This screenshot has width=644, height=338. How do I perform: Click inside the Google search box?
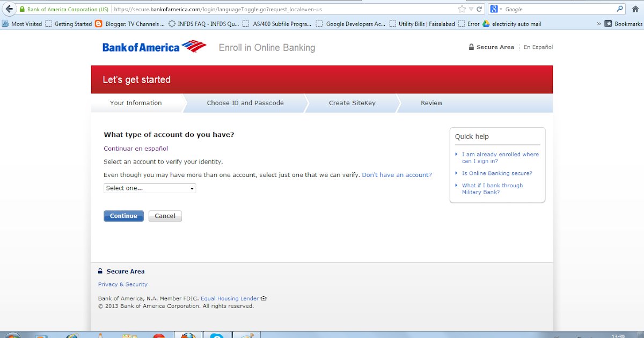558,9
